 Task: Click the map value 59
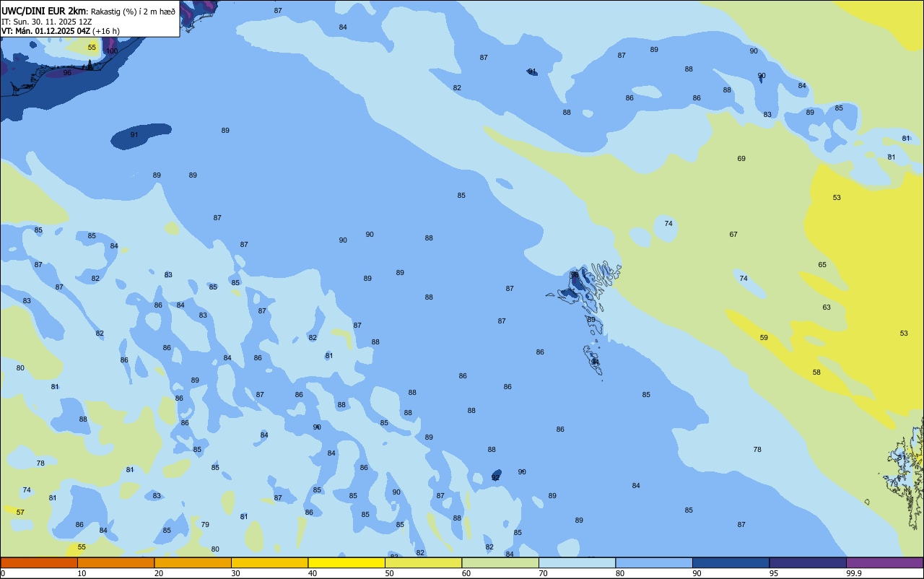click(x=764, y=337)
